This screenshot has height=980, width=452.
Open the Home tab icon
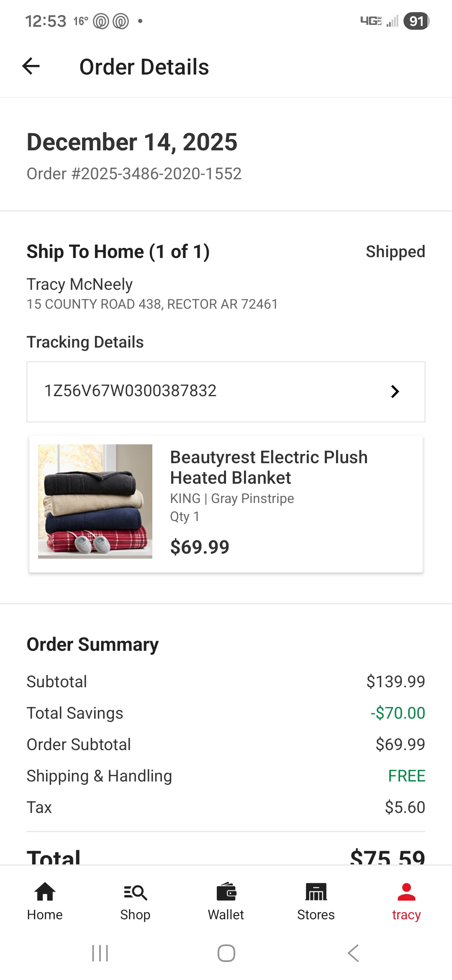click(x=45, y=891)
